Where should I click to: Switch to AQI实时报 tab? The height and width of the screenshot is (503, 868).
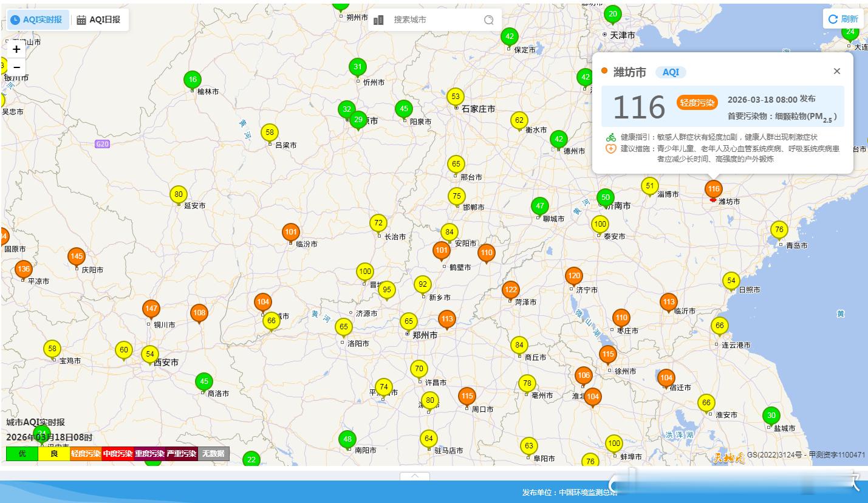[x=37, y=19]
